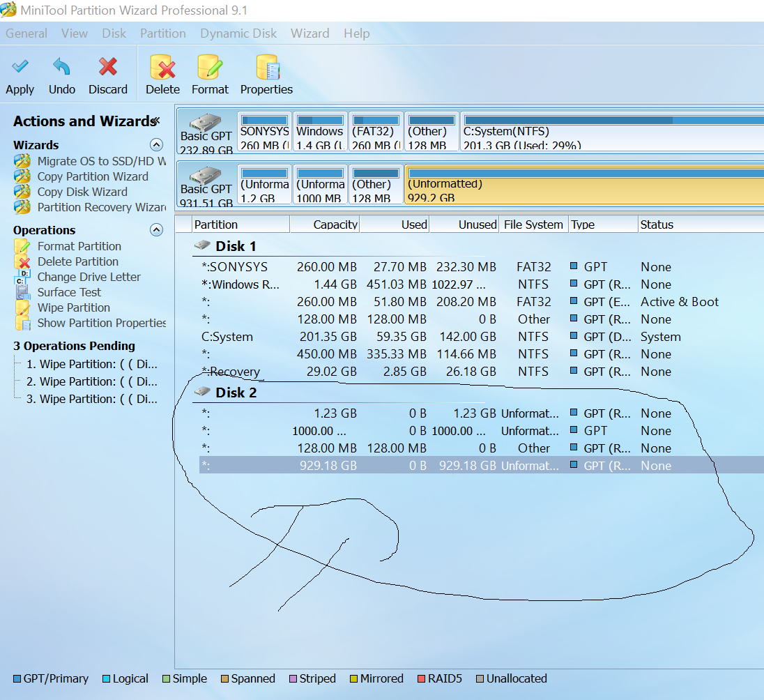Select the 1.23 GB unformatted row on Disk 2

482,413
